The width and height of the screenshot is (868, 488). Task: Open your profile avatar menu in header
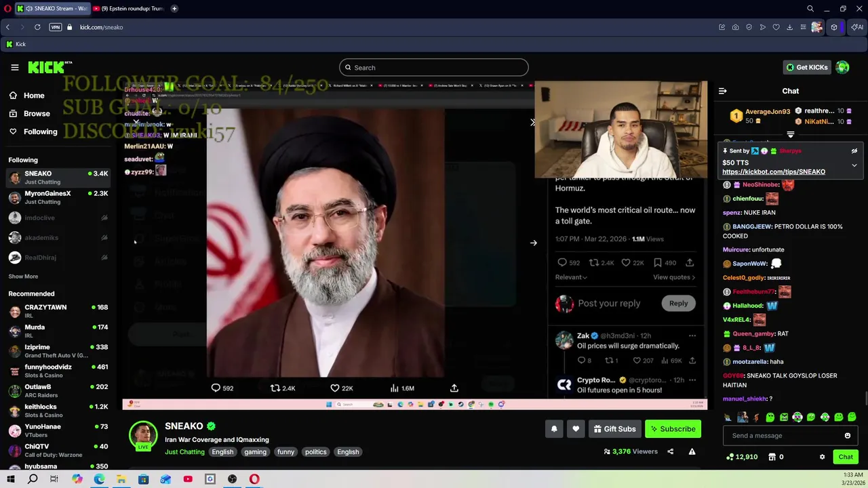(842, 67)
